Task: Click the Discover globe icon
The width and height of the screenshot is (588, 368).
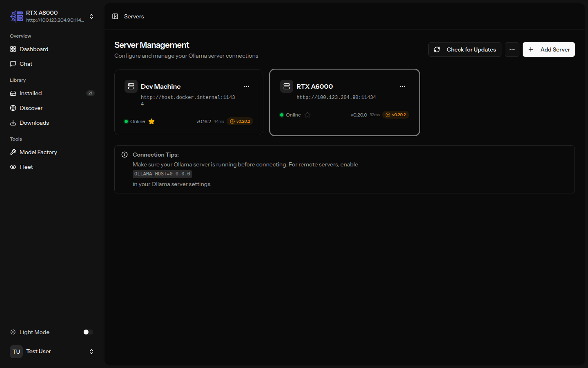Action: click(x=13, y=108)
